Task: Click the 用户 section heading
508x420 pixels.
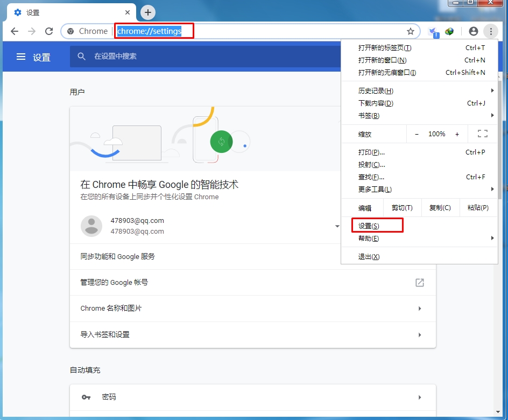Action: 77,92
